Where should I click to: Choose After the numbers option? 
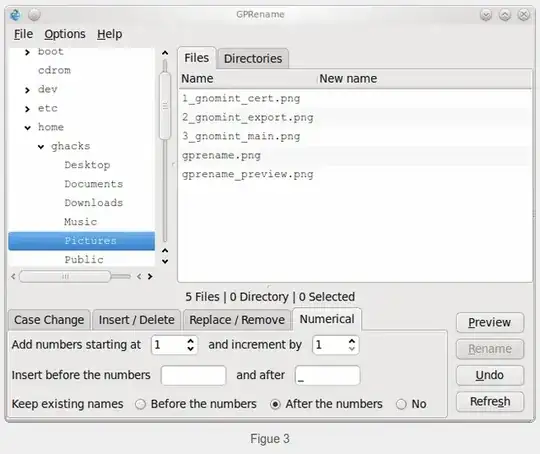(275, 404)
